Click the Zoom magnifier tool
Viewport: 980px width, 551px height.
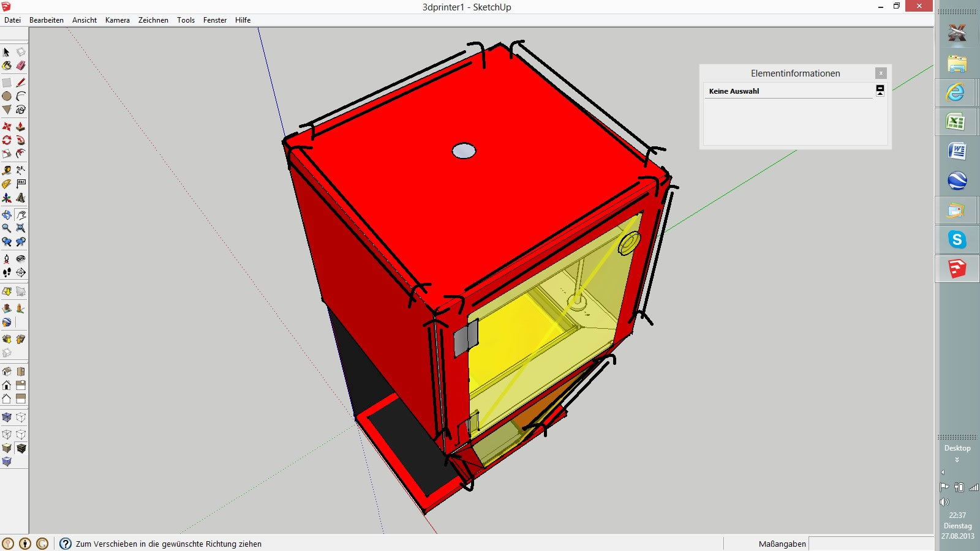click(7, 228)
